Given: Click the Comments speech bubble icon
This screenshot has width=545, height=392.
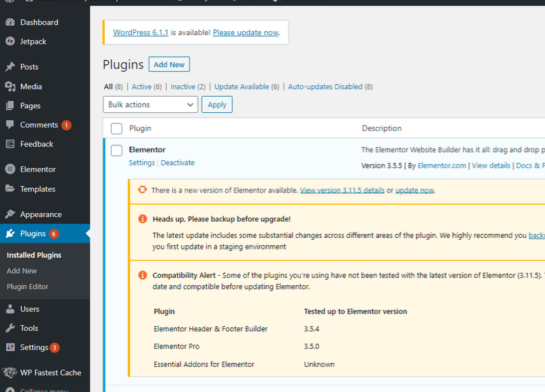Looking at the screenshot, I should 10,125.
